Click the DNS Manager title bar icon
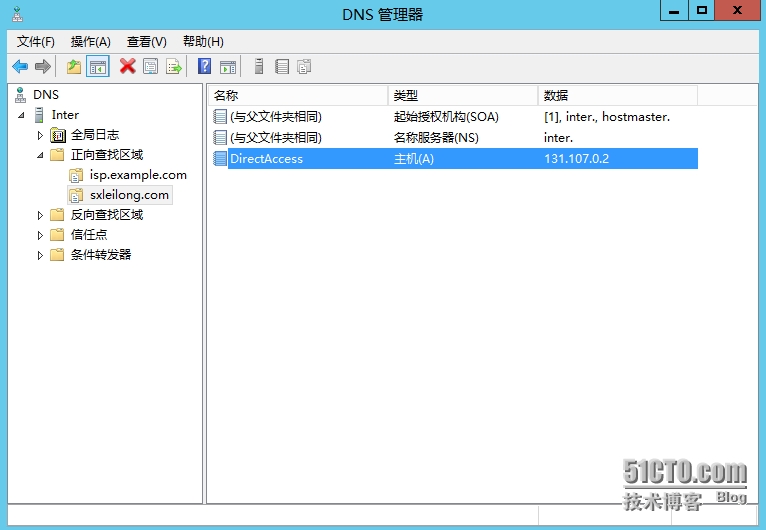This screenshot has height=530, width=766. 18,14
